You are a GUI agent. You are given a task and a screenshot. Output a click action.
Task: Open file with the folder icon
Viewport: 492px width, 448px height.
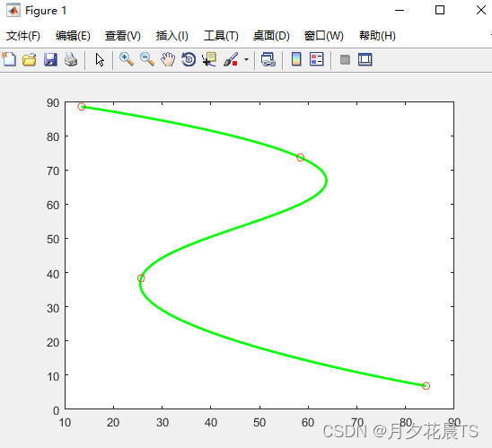pyautogui.click(x=30, y=59)
